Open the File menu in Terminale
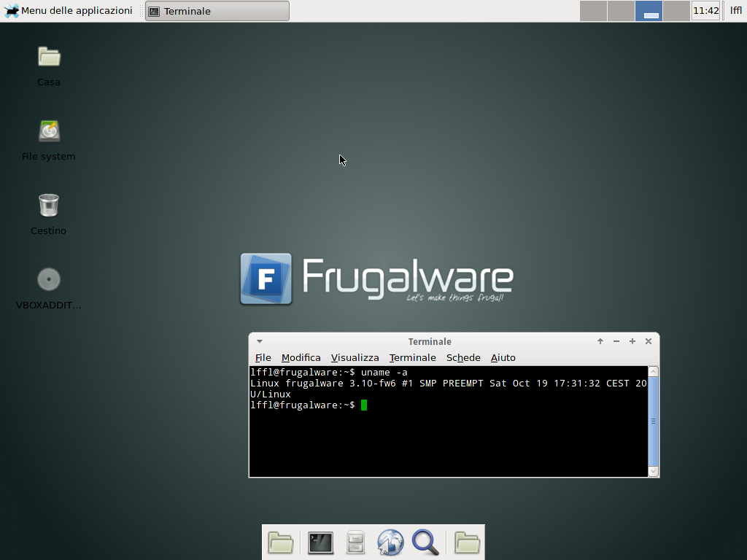 point(263,357)
